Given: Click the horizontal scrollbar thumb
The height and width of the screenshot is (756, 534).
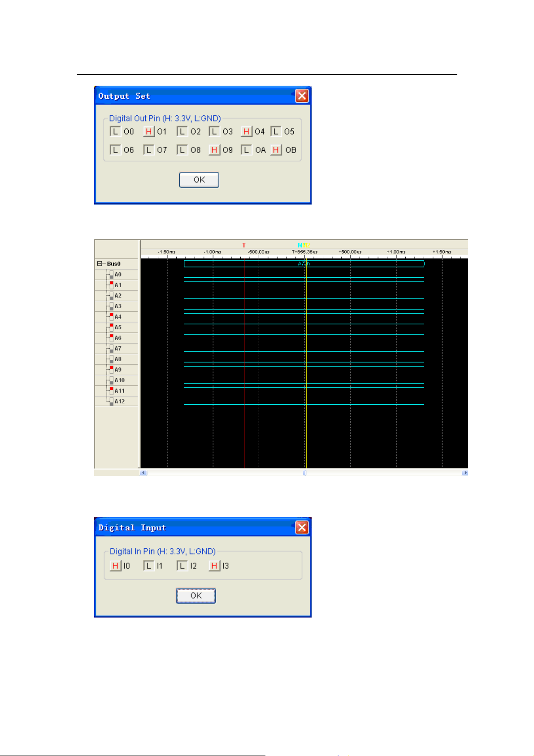Looking at the screenshot, I should click(x=304, y=473).
